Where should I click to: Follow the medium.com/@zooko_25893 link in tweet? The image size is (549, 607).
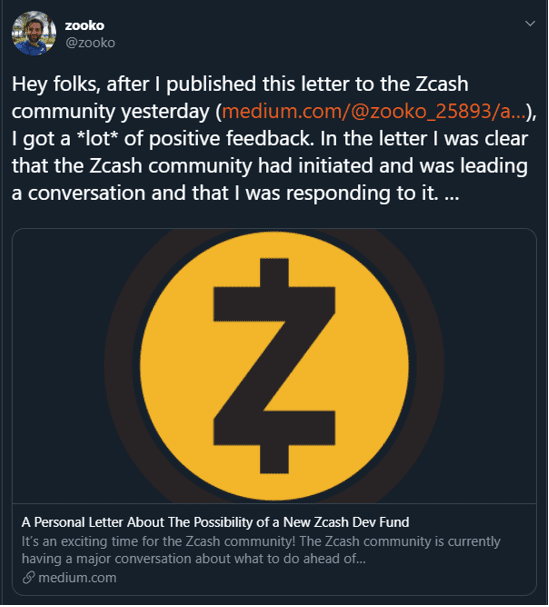click(x=374, y=111)
